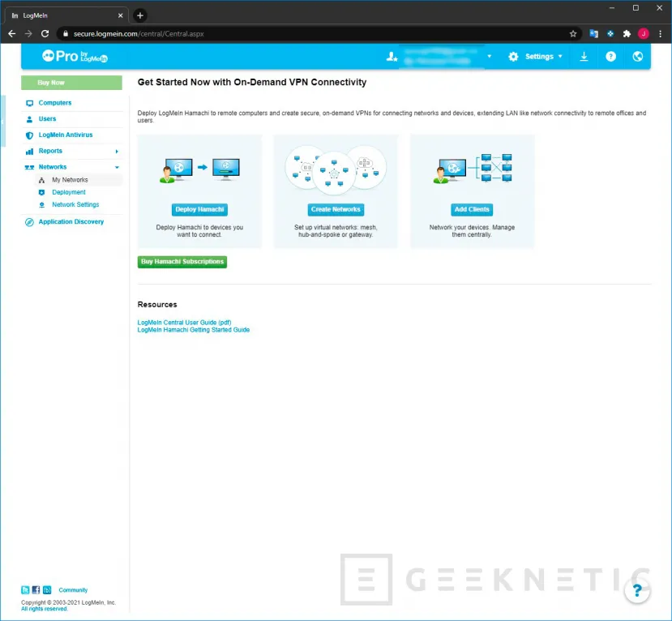Click the floating help question mark button

637,590
